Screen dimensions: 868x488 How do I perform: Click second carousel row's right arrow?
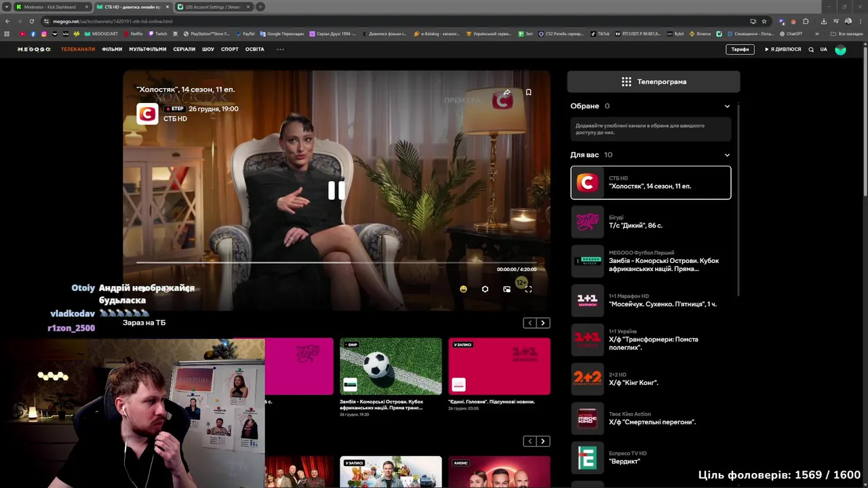tap(542, 441)
